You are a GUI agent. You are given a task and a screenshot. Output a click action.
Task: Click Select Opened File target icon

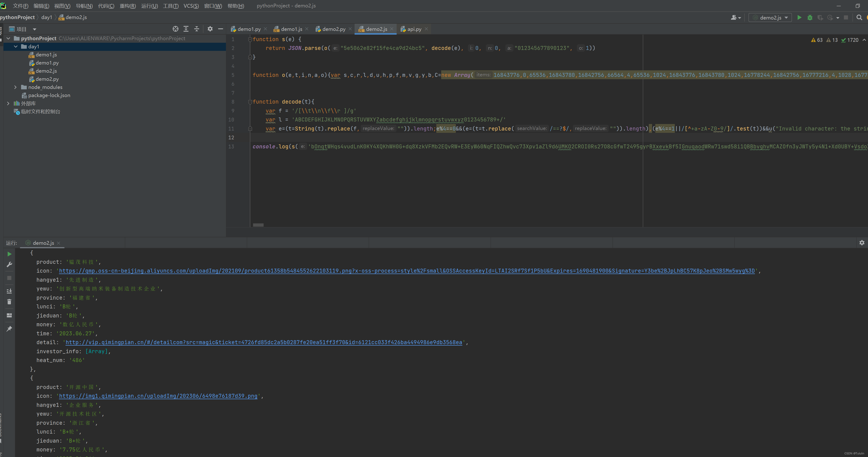click(175, 29)
